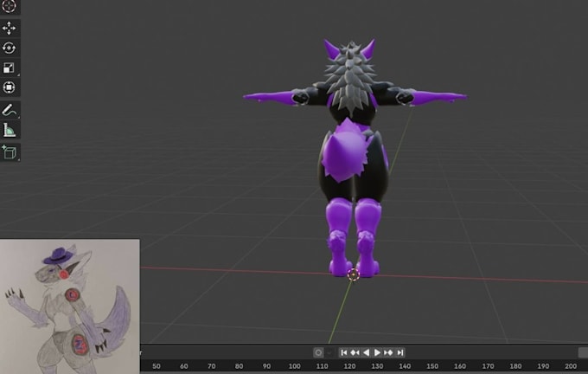
Task: Click the reference drawing thumbnail
Action: 70,306
